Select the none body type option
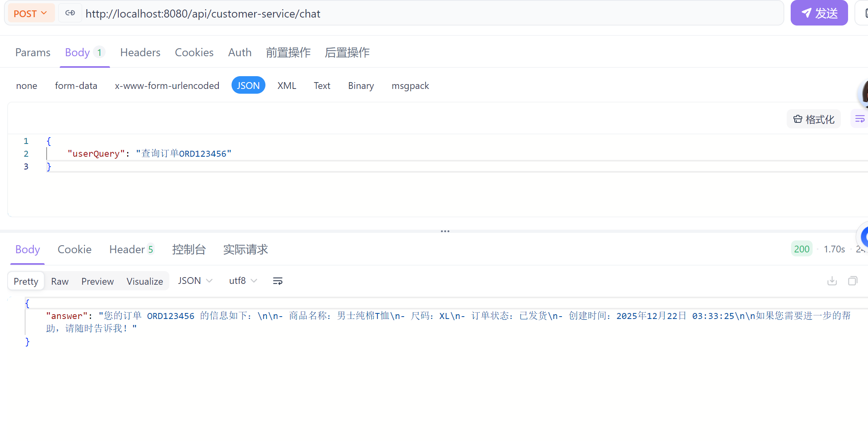The image size is (868, 441). click(x=26, y=85)
